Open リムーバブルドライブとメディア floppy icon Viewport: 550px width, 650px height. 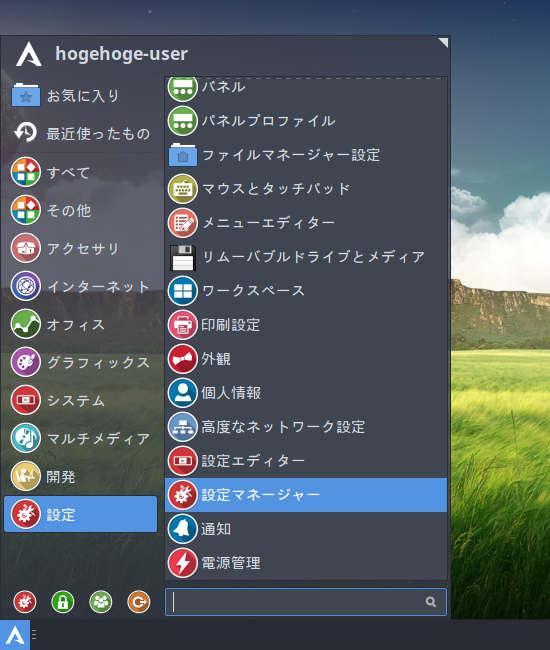coord(182,257)
